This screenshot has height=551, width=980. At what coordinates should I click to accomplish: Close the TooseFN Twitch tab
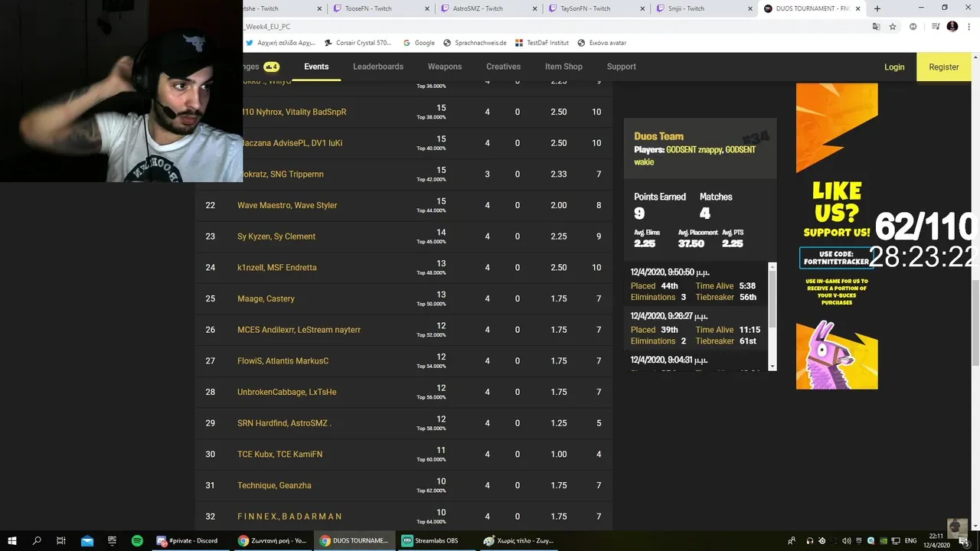(429, 8)
